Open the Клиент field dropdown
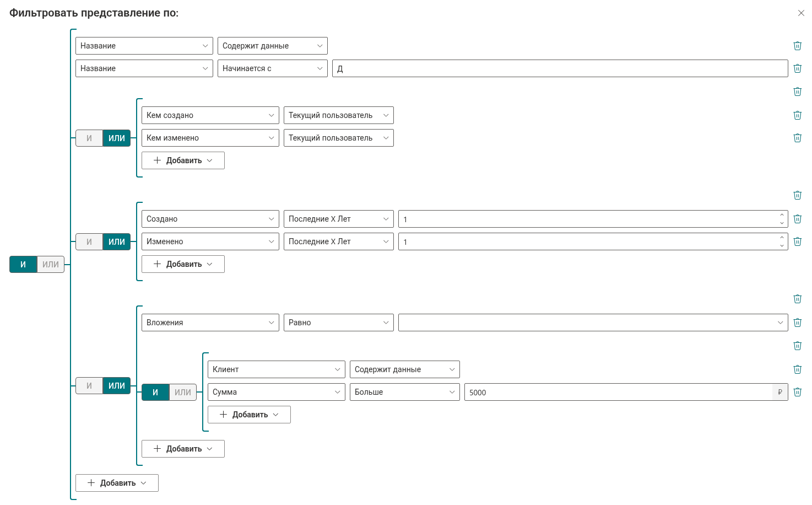Image resolution: width=812 pixels, height=505 pixels. (x=277, y=369)
